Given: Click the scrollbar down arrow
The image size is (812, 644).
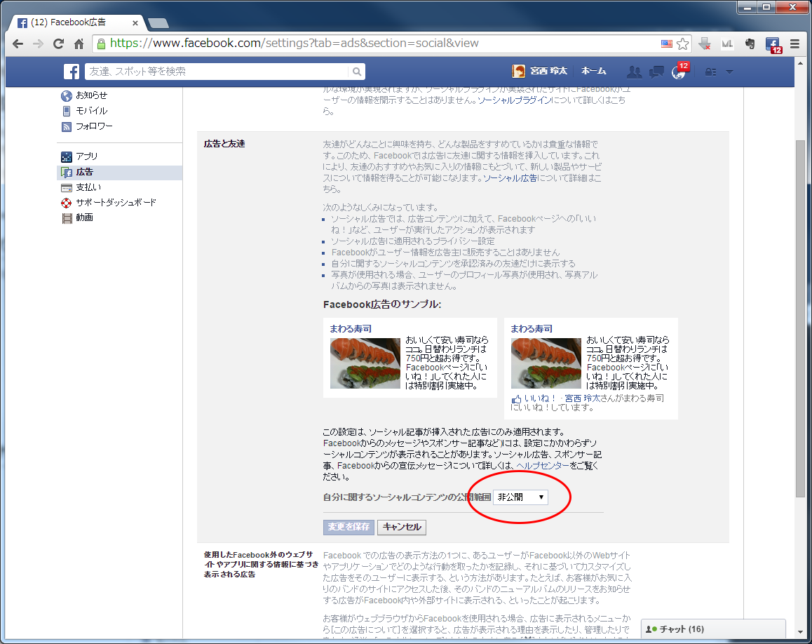Looking at the screenshot, I should coord(801,633).
